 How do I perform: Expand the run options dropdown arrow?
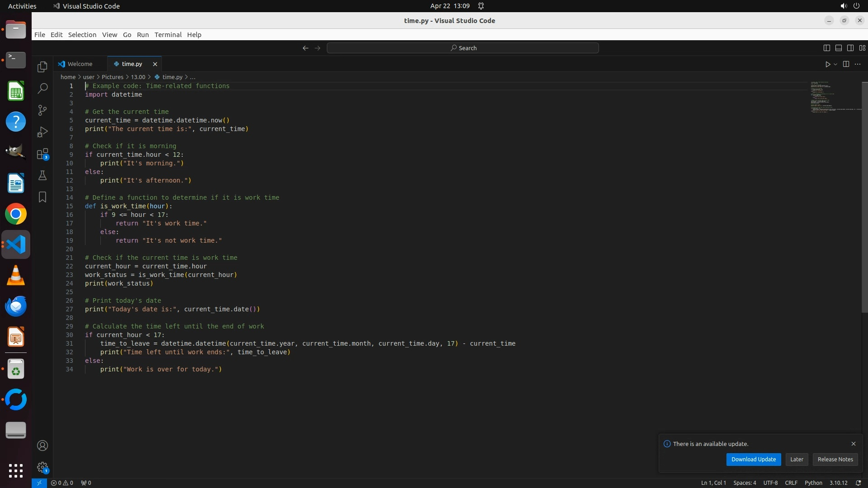[x=835, y=64]
